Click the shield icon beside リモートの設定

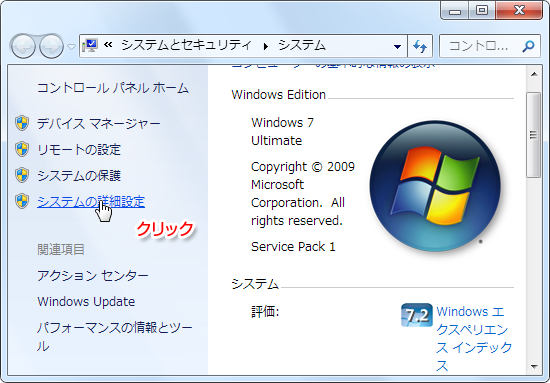pyautogui.click(x=22, y=149)
